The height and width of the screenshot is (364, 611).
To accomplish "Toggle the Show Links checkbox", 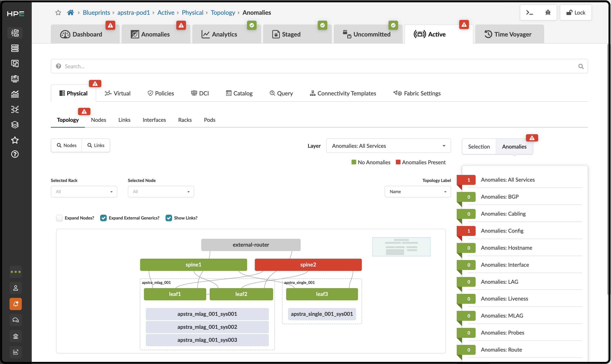I will (169, 218).
